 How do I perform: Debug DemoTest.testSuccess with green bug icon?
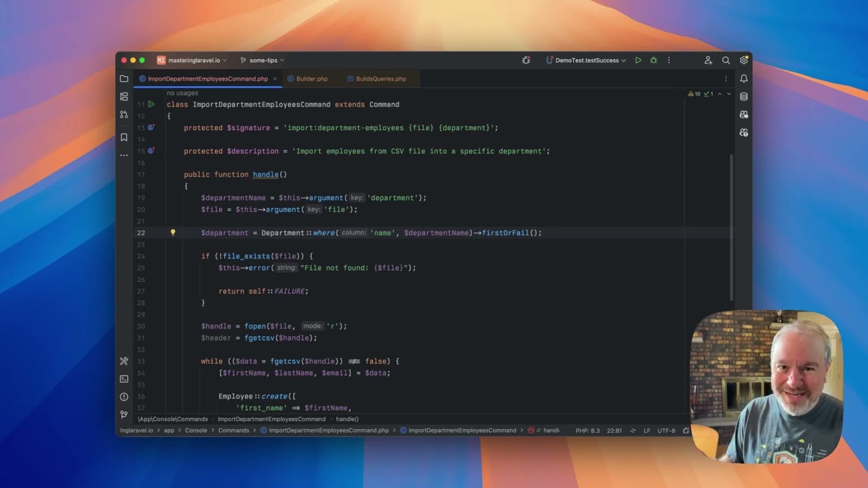coord(654,60)
